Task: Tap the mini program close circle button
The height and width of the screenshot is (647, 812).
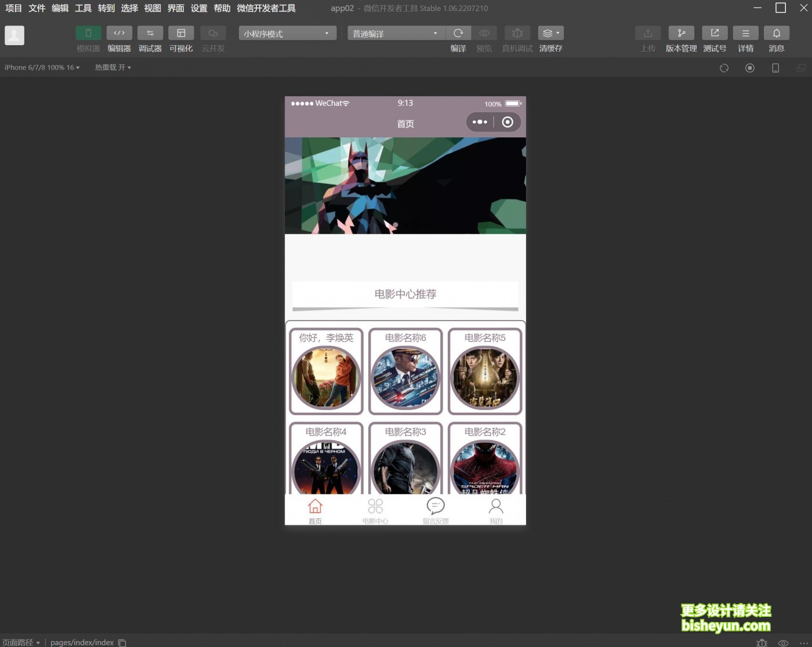Action: click(507, 122)
